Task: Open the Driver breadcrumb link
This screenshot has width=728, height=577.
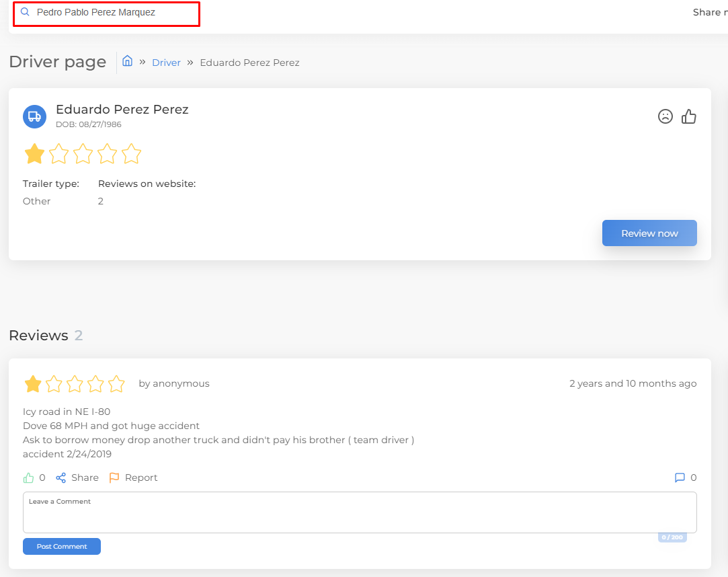Action: click(x=166, y=63)
